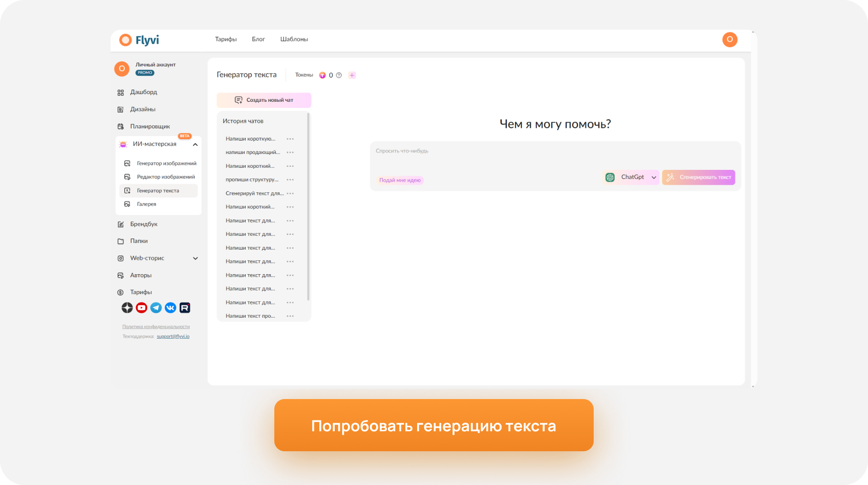
Task: Open the Dzen social icon
Action: [x=127, y=307]
